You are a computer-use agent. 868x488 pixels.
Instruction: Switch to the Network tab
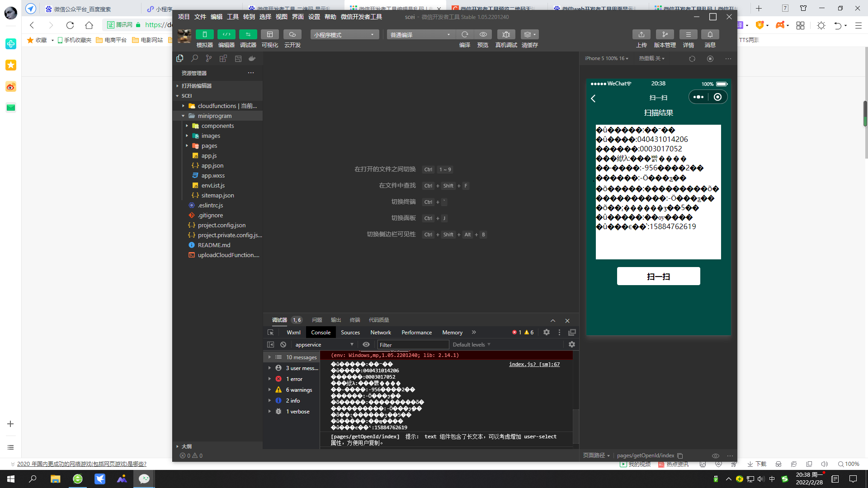click(380, 333)
